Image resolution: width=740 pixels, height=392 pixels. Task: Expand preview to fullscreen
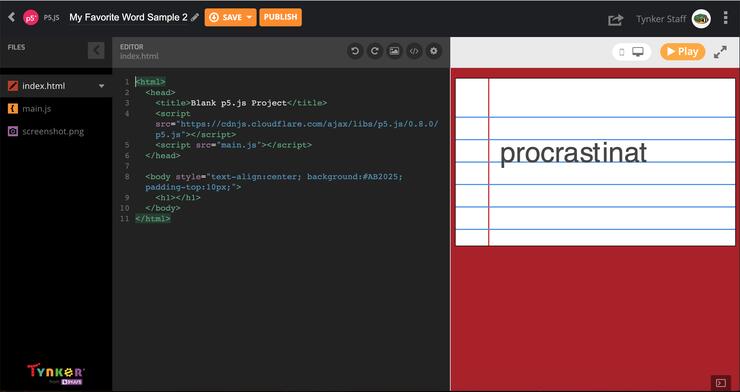(x=721, y=52)
